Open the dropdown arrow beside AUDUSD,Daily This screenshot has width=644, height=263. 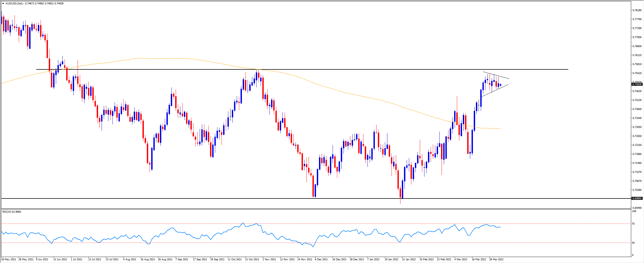tap(3, 4)
